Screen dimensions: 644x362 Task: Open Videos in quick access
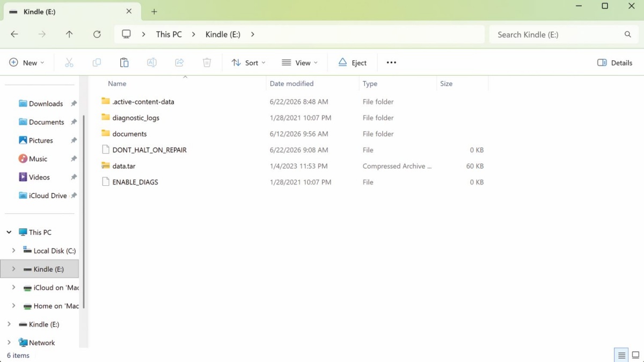39,177
